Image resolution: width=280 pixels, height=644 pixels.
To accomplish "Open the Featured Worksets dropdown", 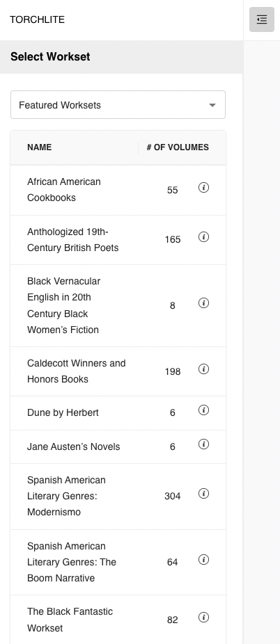I will pyautogui.click(x=118, y=105).
